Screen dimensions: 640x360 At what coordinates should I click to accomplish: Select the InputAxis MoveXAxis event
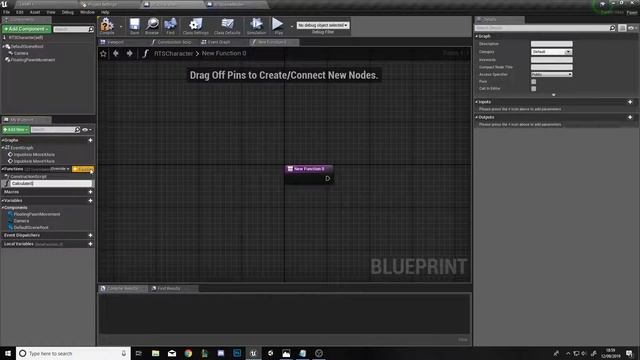34,155
